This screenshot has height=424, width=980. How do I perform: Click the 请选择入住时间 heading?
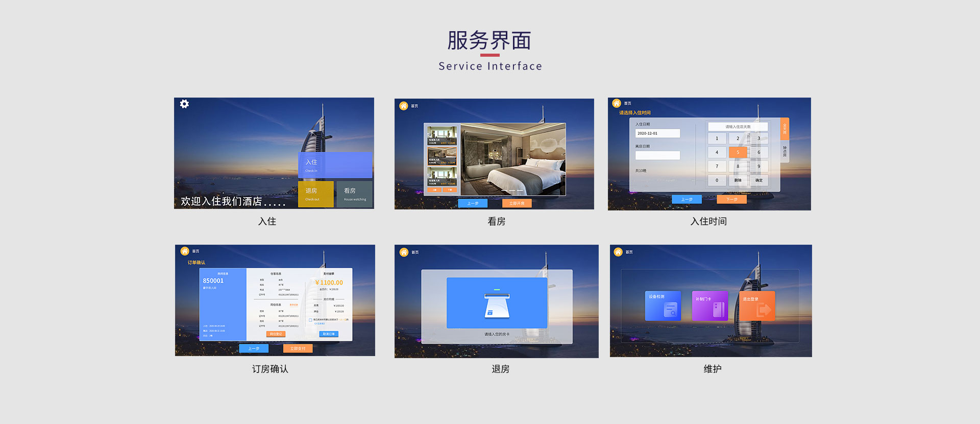click(634, 113)
